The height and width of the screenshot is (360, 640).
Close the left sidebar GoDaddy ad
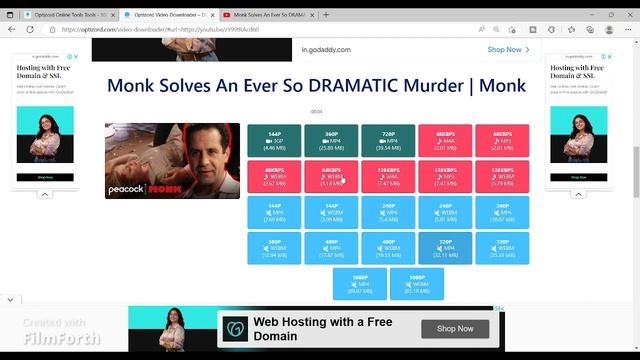[x=76, y=57]
